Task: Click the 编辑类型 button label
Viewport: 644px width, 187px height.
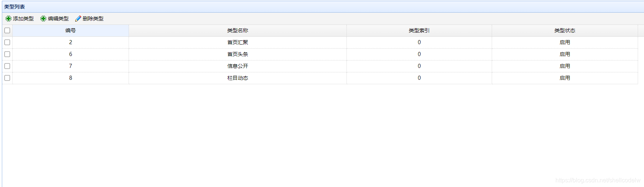Action: coord(58,19)
